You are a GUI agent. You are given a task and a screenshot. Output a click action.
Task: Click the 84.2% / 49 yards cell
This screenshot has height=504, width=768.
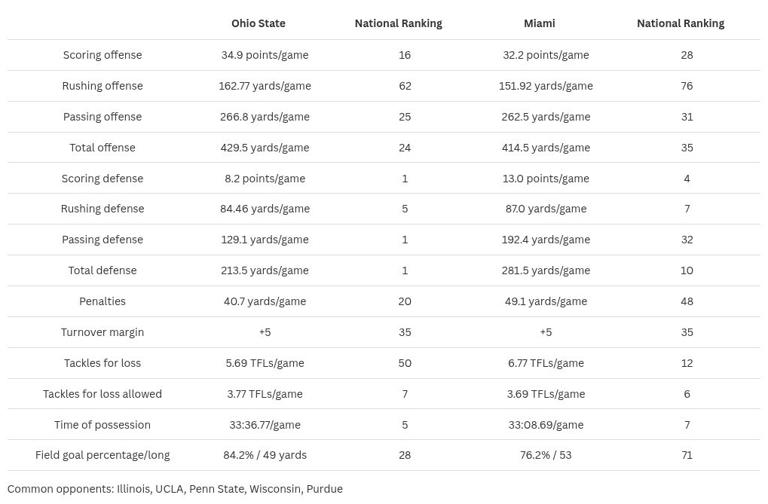[x=265, y=455]
